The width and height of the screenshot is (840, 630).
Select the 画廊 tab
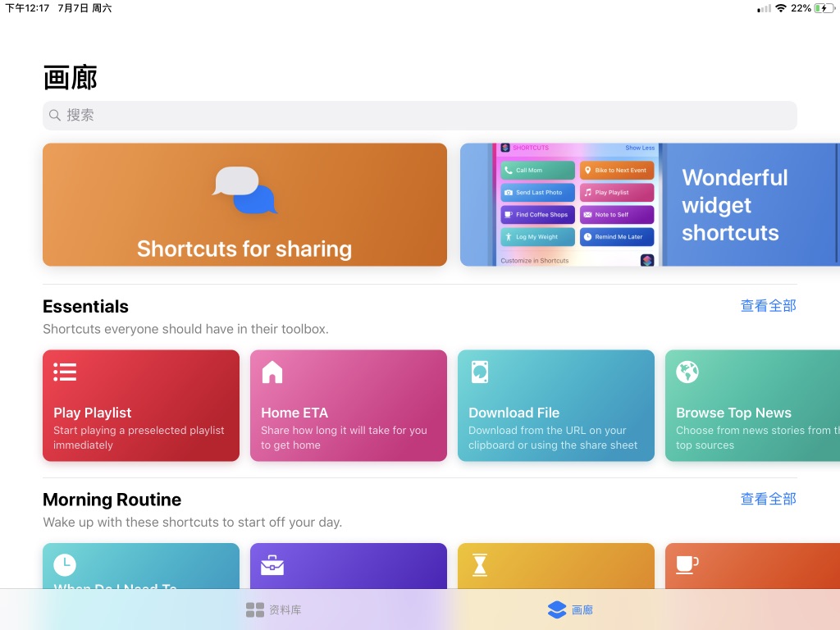click(x=570, y=609)
